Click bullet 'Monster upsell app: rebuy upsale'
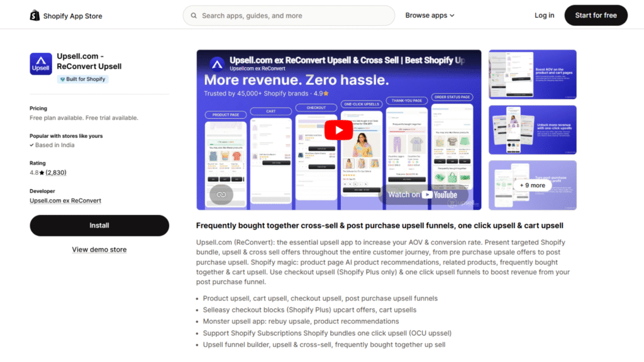The width and height of the screenshot is (644, 362). (x=301, y=321)
